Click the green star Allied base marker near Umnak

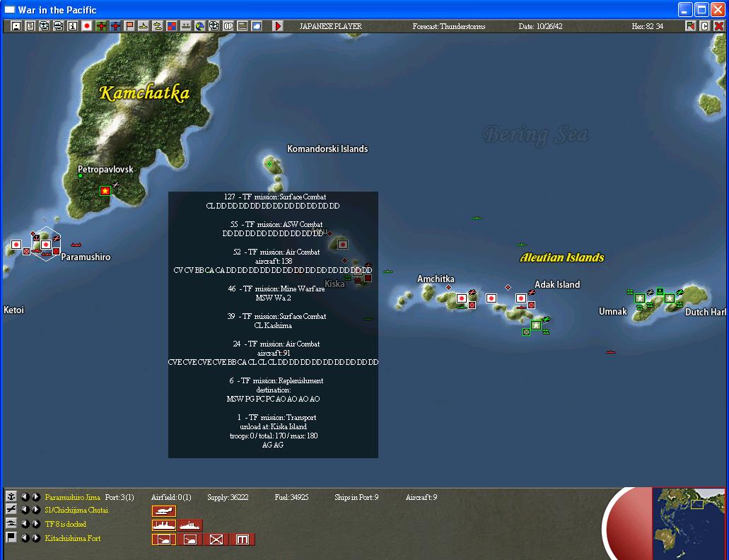(x=640, y=298)
